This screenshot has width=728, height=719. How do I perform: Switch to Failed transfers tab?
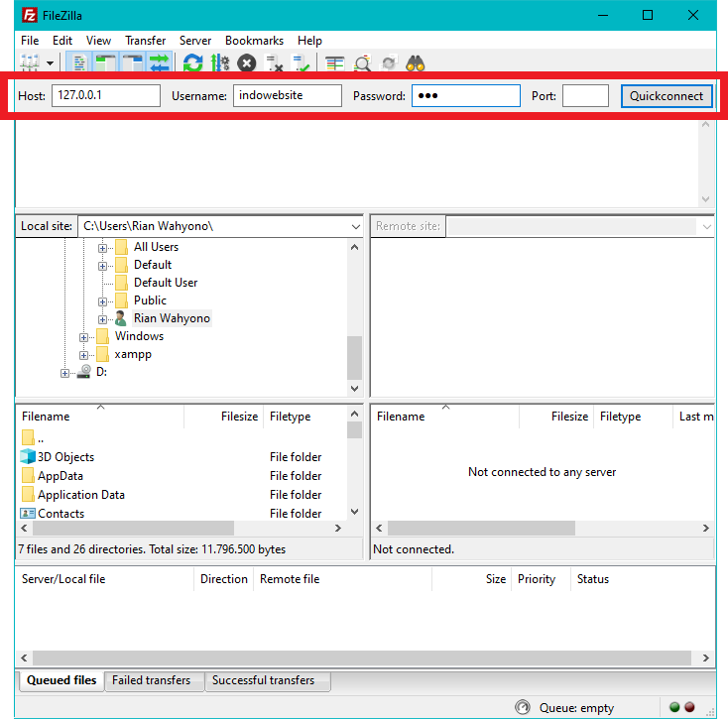152,680
